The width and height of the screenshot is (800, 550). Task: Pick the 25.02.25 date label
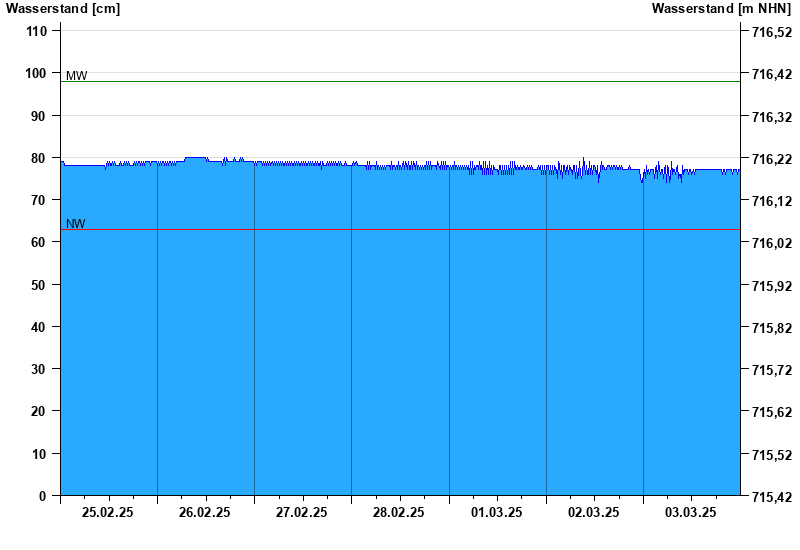(108, 512)
